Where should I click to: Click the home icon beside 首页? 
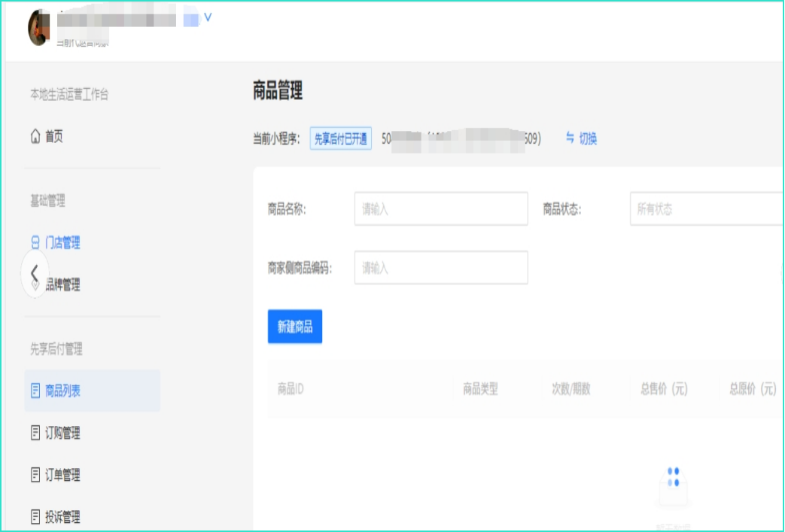pyautogui.click(x=35, y=137)
